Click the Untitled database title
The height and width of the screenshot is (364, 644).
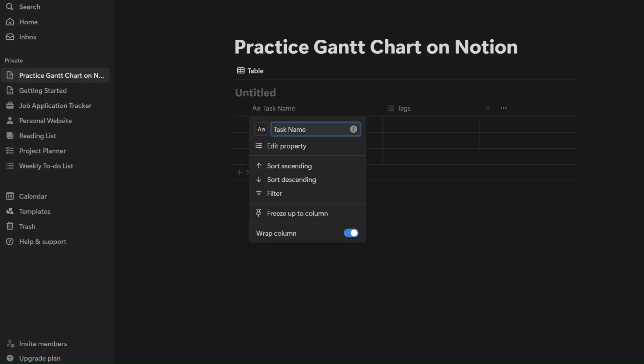pos(255,93)
